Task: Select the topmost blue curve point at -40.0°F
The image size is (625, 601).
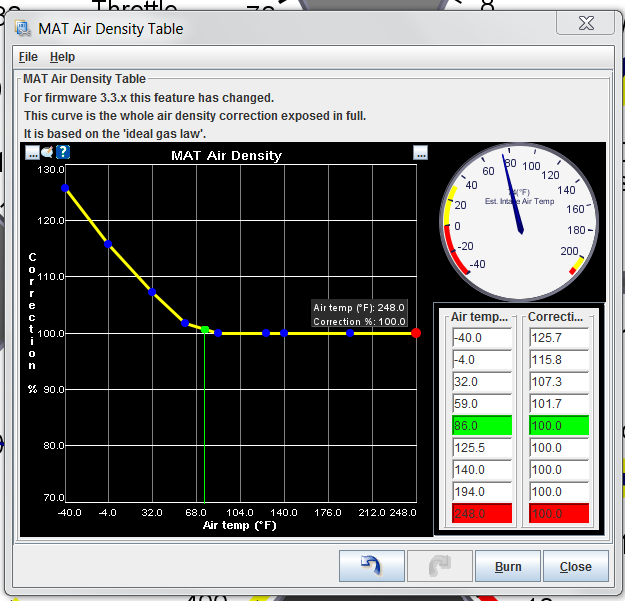Action: point(65,188)
